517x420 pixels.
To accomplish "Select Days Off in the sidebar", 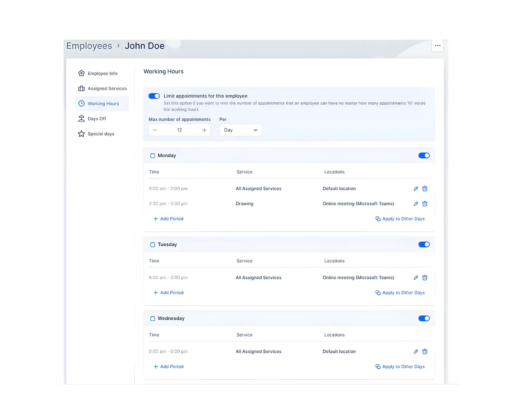I will point(97,119).
